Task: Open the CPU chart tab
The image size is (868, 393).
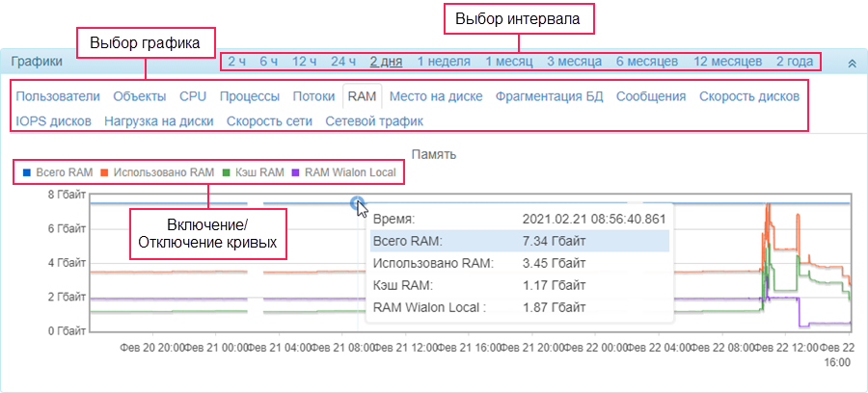Action: pos(193,96)
